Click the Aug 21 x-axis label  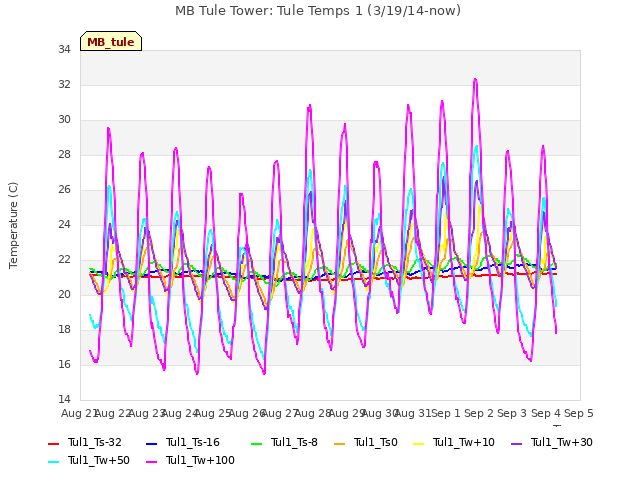click(79, 413)
